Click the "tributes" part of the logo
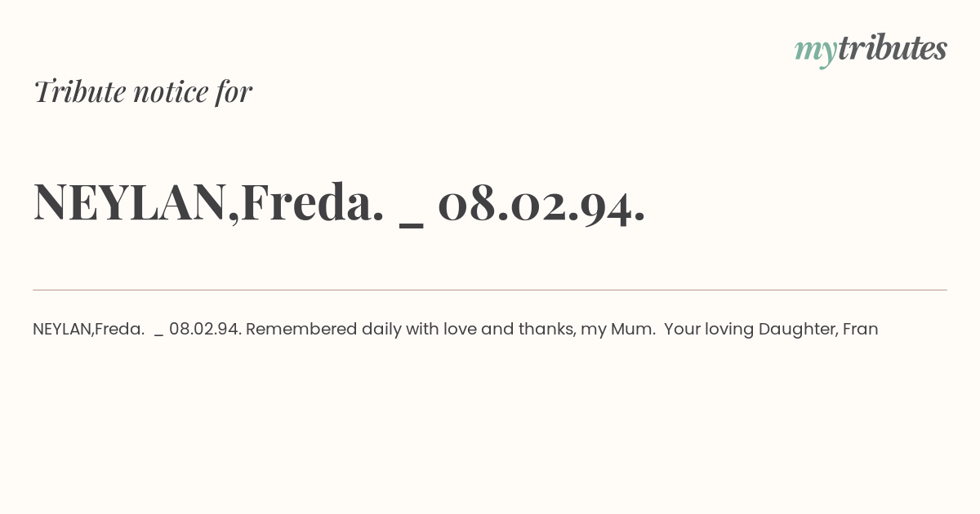The image size is (980, 514). point(893,48)
